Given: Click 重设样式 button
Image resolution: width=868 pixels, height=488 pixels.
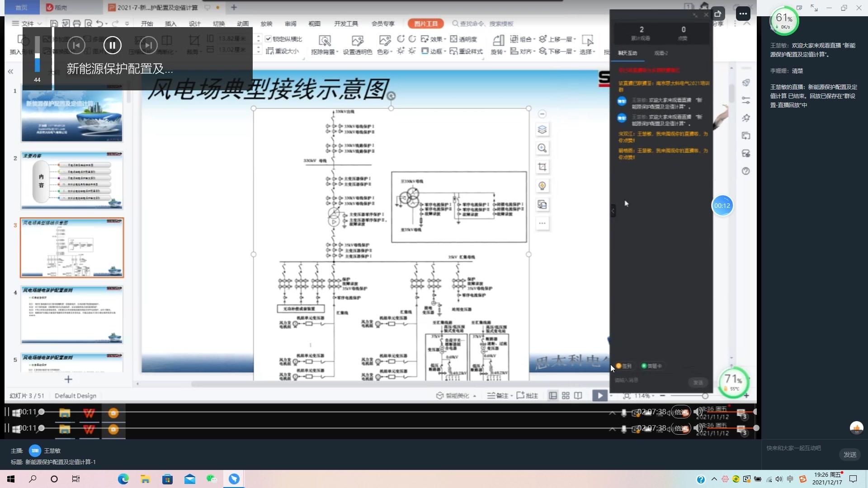Looking at the screenshot, I should click(x=467, y=51).
